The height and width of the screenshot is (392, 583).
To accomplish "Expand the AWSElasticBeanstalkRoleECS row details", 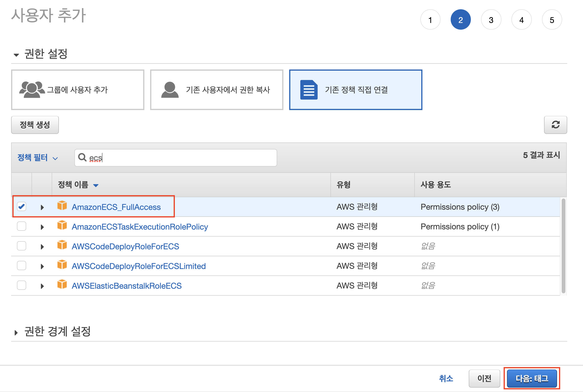I will pos(42,286).
